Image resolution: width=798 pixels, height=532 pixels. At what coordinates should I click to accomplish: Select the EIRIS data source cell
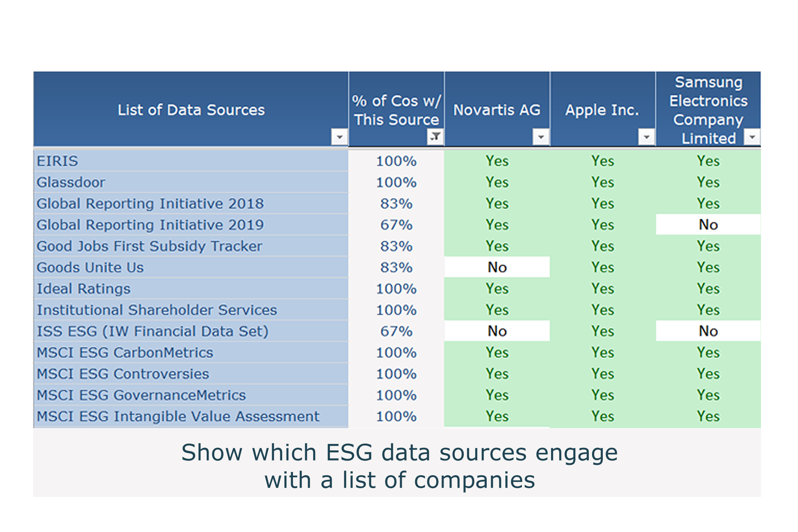pyautogui.click(x=191, y=161)
